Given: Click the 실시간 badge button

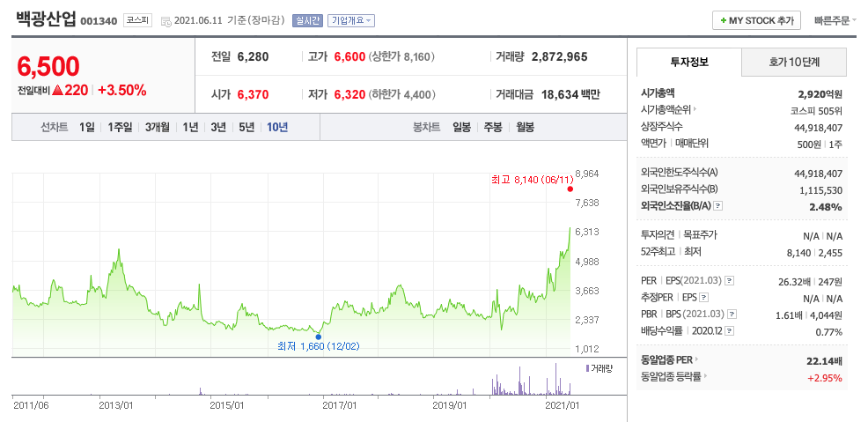Looking at the screenshot, I should pyautogui.click(x=307, y=20).
